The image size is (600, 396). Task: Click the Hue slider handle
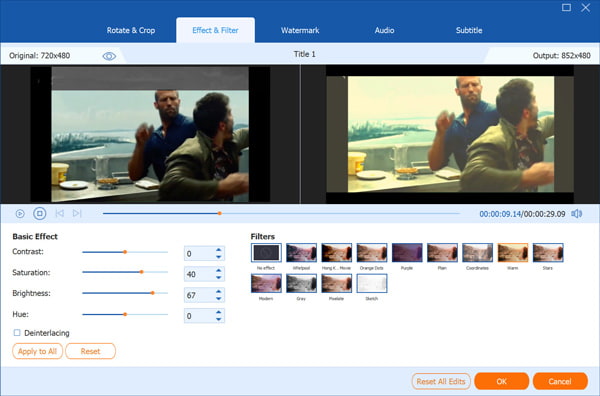coord(125,315)
